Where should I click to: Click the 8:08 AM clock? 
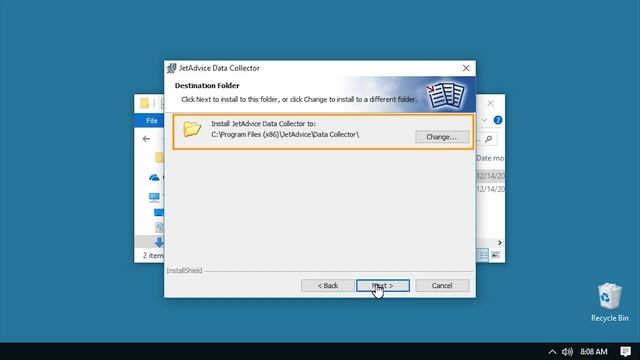pyautogui.click(x=593, y=352)
